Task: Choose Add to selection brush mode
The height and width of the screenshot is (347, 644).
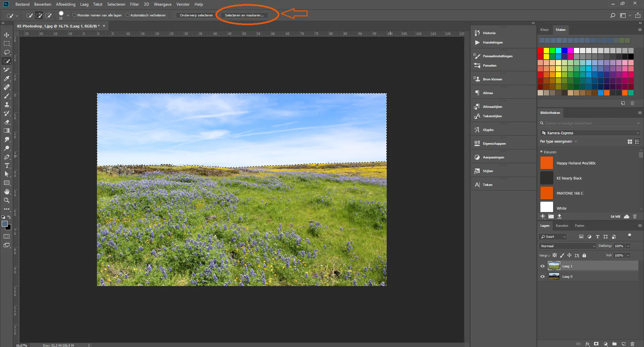Action: (39, 15)
